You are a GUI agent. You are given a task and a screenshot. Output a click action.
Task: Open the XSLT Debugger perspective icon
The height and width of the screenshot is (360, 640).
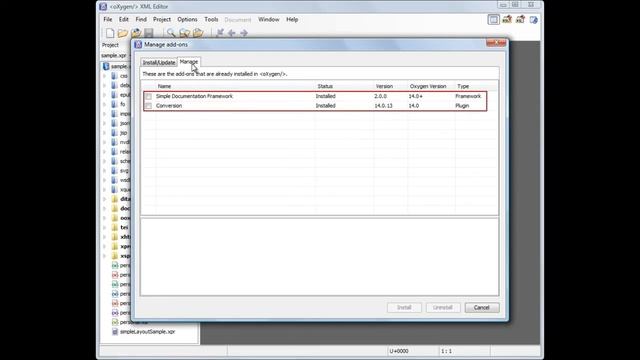point(507,20)
